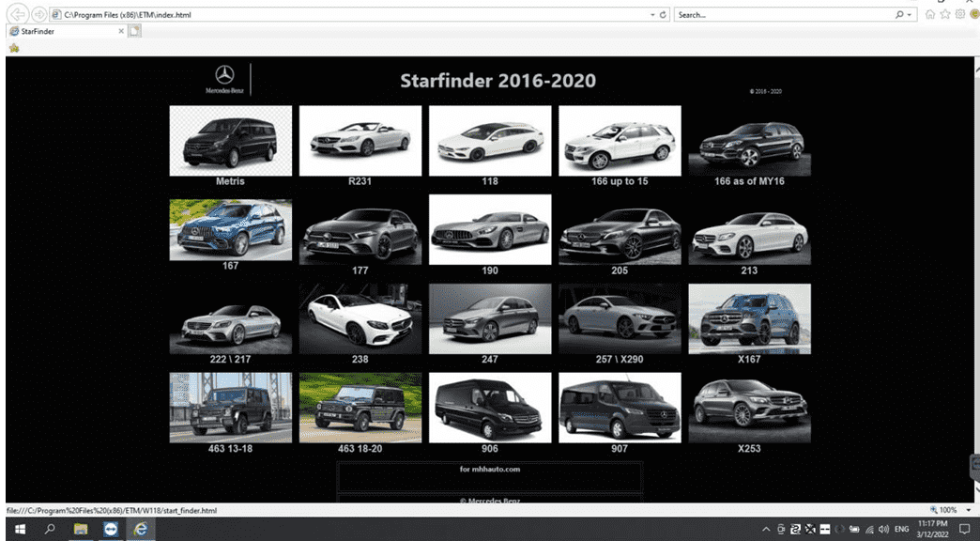Click the 177 caption text
Viewport: 980px width, 541px height.
pos(360,270)
